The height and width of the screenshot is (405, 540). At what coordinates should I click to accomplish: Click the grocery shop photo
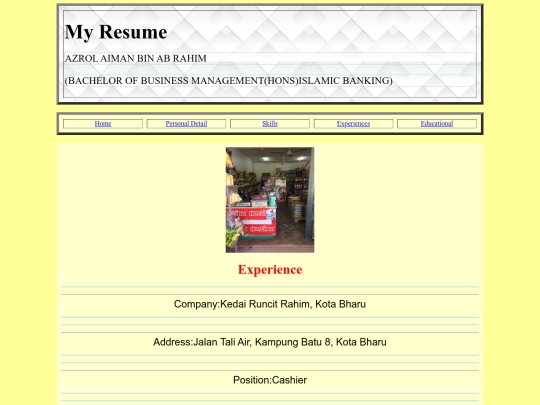click(270, 200)
